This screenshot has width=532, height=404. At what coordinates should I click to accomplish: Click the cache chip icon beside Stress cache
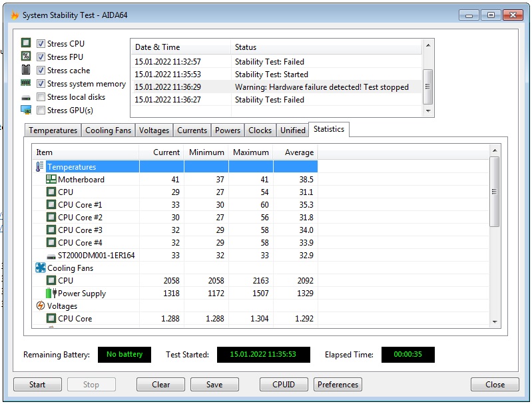click(26, 69)
